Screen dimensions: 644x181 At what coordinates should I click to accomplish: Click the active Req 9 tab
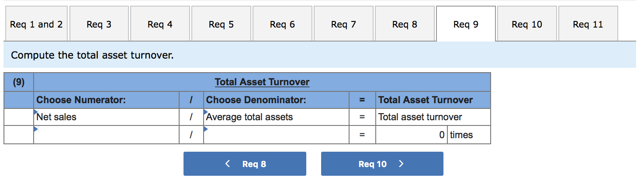466,24
